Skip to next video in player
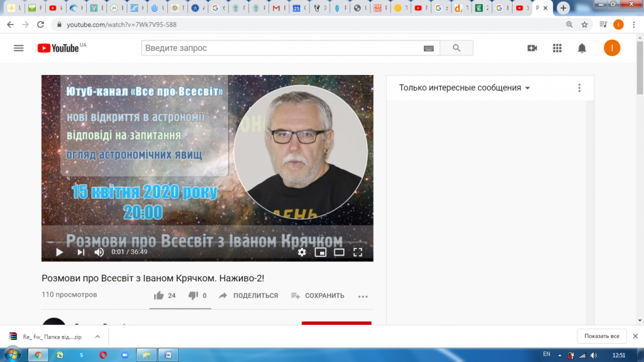 coord(81,252)
